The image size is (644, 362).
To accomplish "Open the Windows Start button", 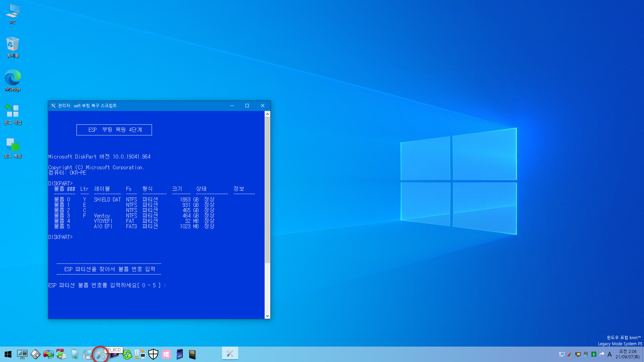I will click(x=8, y=354).
